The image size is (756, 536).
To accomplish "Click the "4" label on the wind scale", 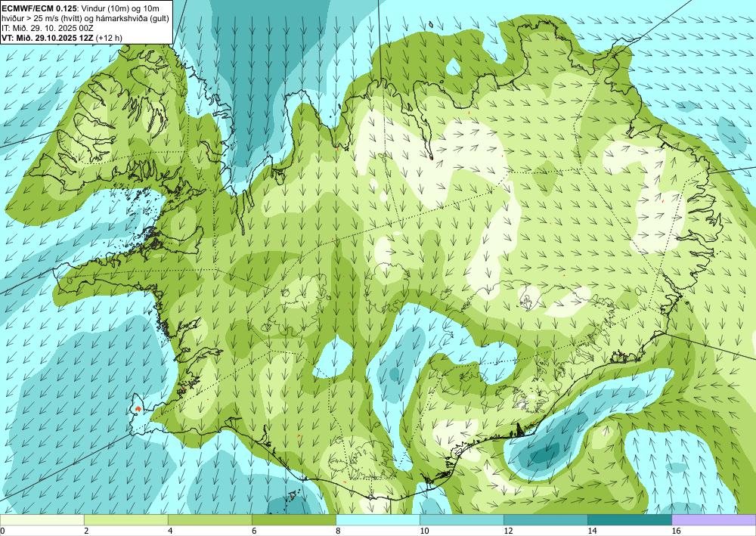I will 169,531.
